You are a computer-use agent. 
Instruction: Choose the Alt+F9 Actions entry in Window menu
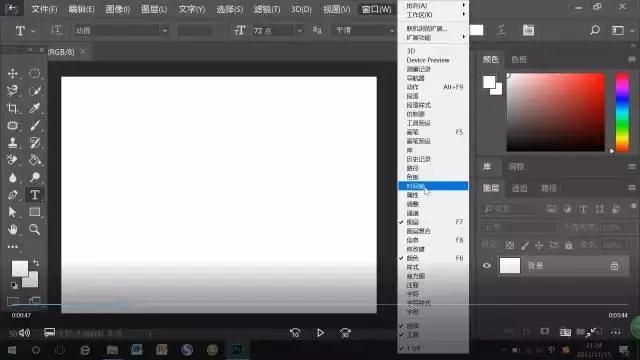click(433, 87)
